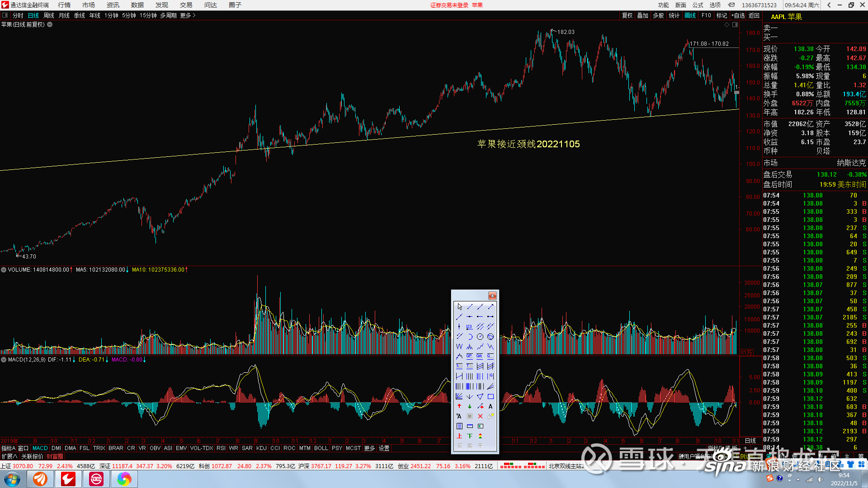The height and width of the screenshot is (488, 868).
Task: Select the W-pattern wave tool
Action: pos(459,346)
